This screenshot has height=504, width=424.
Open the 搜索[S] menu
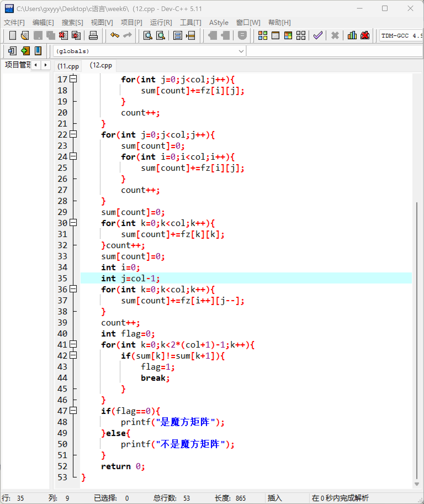(72, 22)
